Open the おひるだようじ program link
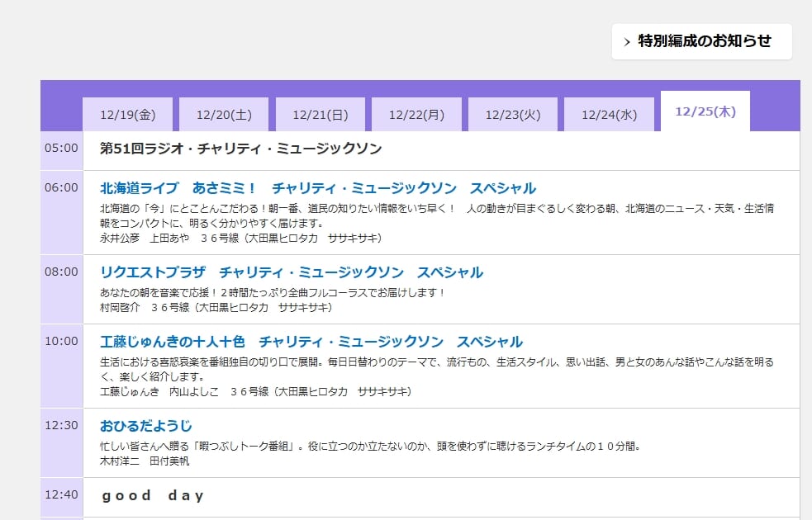Screen dimensions: 812x520 [x=145, y=425]
